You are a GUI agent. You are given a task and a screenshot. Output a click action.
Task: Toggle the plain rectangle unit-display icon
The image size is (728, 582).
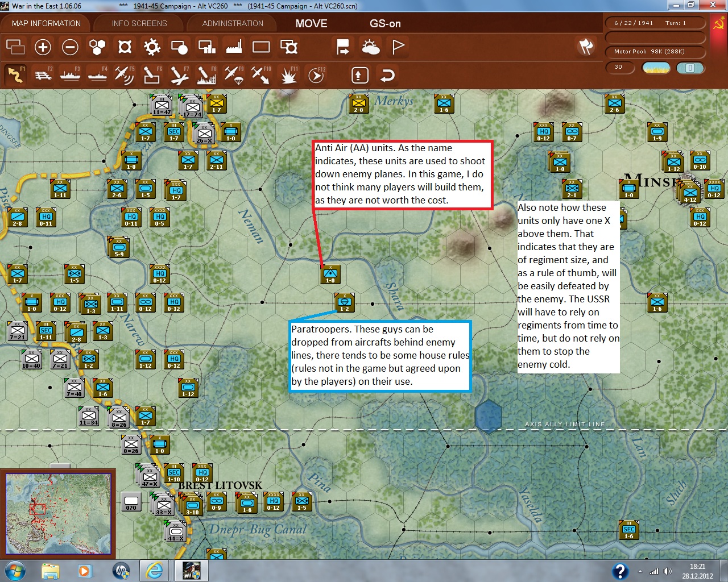(x=261, y=47)
